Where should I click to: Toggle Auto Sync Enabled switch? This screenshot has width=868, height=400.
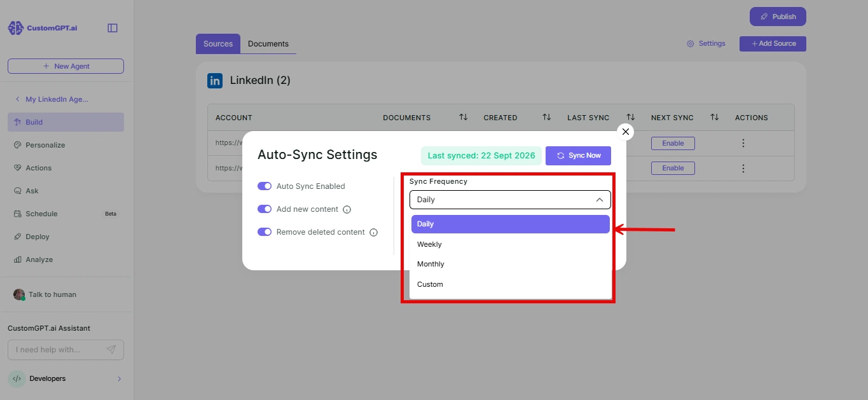tap(265, 186)
